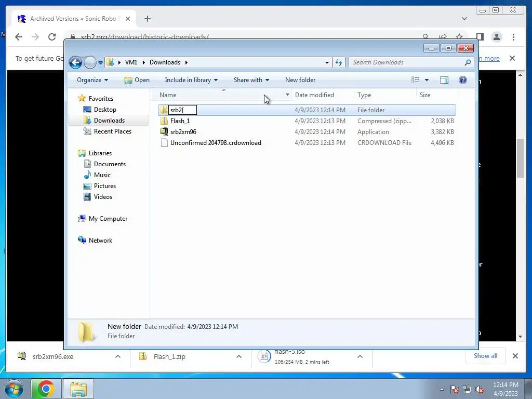
Task: Sort by Date modified column
Action: click(323, 95)
